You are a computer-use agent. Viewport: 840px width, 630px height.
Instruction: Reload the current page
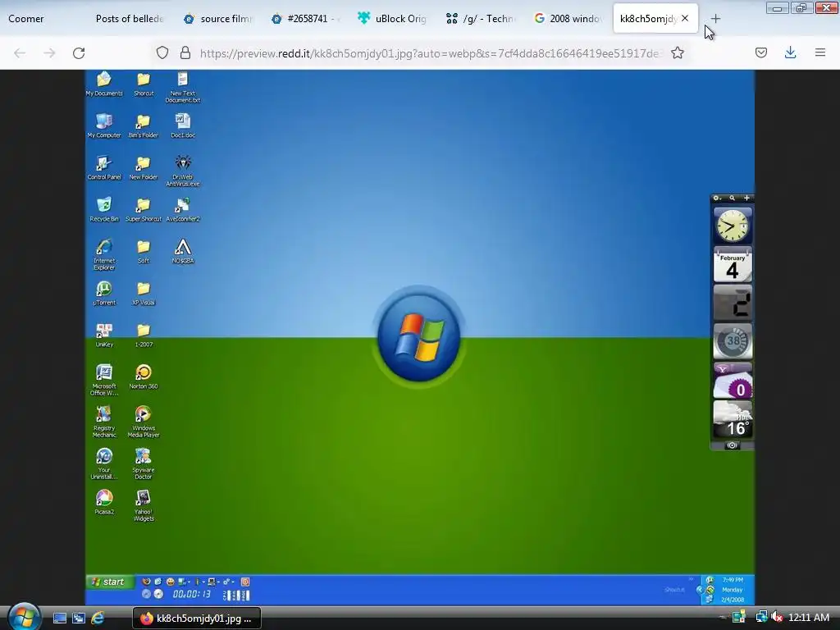79,53
